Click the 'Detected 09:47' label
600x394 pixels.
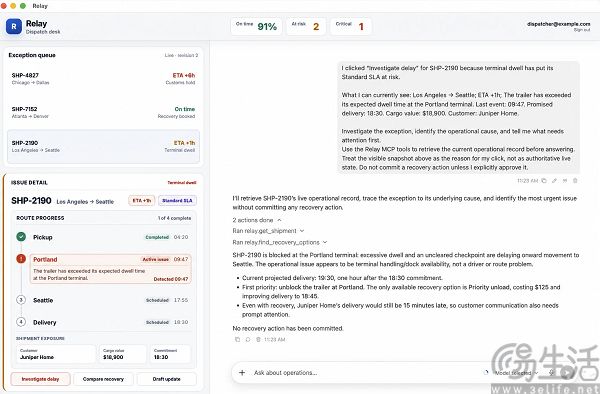tap(171, 279)
